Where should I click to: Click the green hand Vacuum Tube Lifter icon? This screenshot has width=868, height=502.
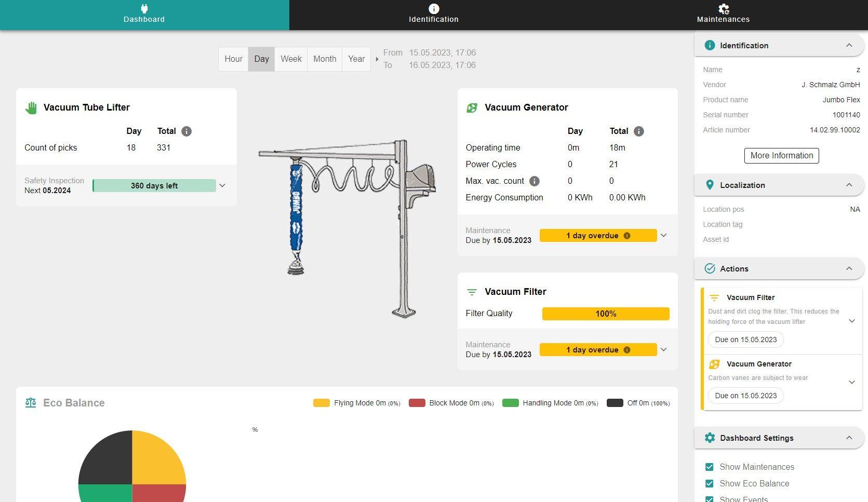point(31,107)
